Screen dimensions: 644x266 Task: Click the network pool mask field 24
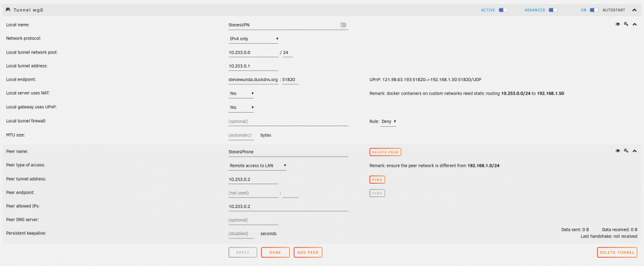tap(288, 53)
